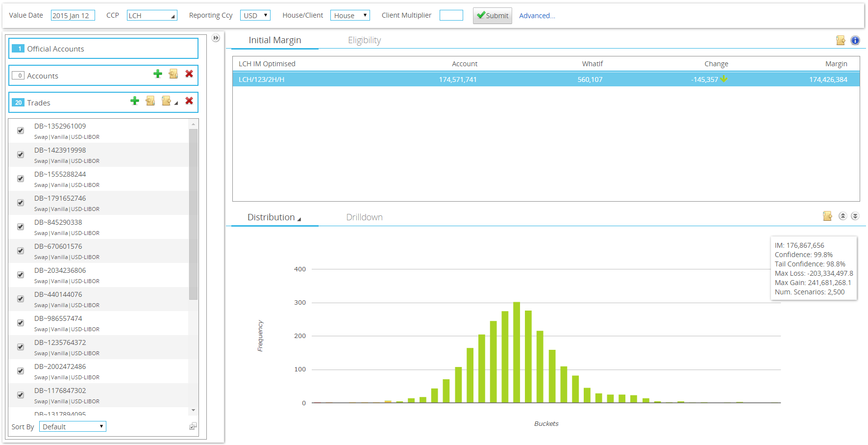Toggle the checkbox for DB~1791652746
Screen dimensions: 868x445
[x=21, y=203]
